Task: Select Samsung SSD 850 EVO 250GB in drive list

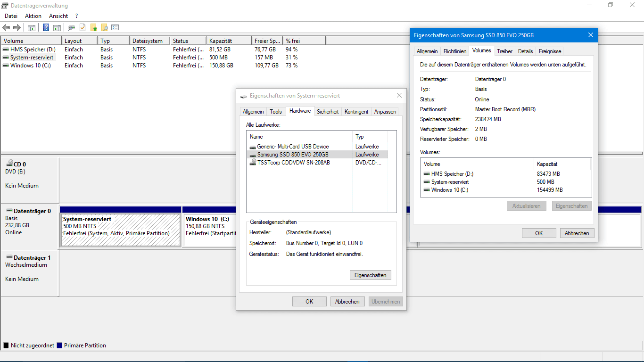Action: [317, 154]
